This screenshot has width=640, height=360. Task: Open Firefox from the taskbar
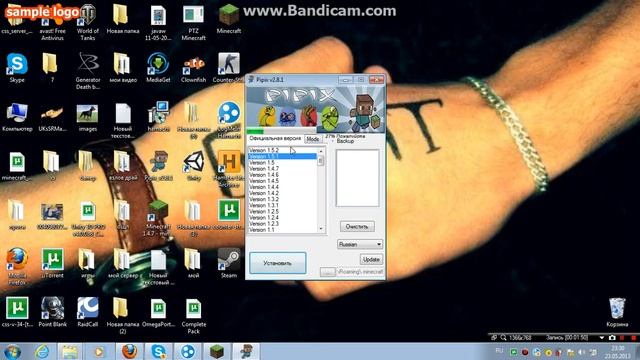[129, 351]
